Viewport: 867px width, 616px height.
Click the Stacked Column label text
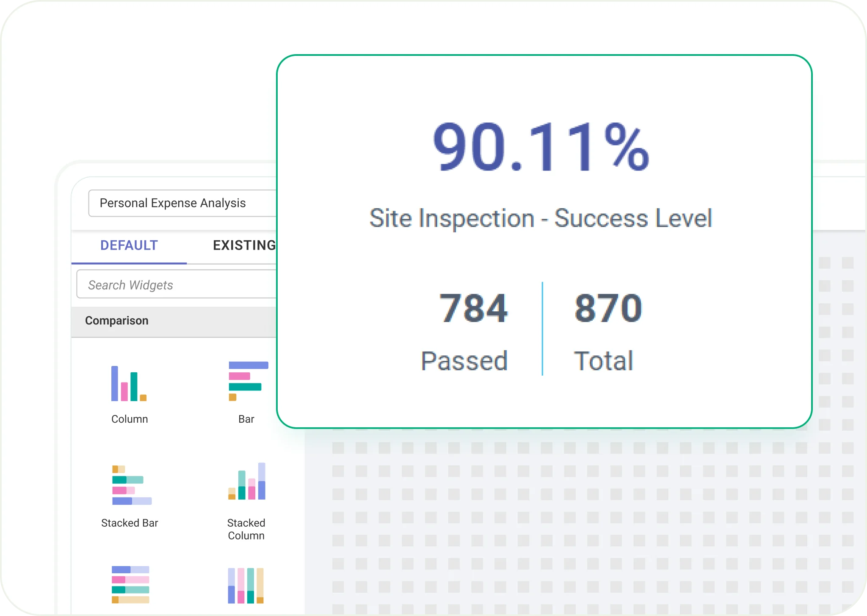click(246, 529)
